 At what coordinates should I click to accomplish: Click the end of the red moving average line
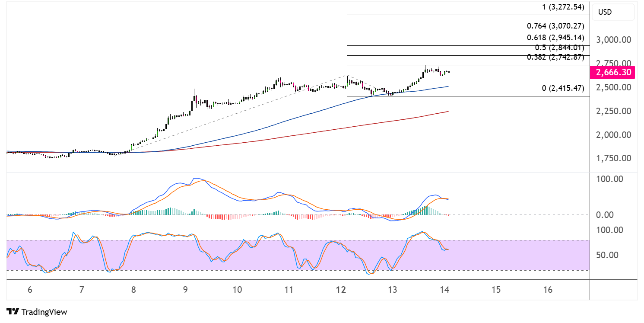point(447,112)
